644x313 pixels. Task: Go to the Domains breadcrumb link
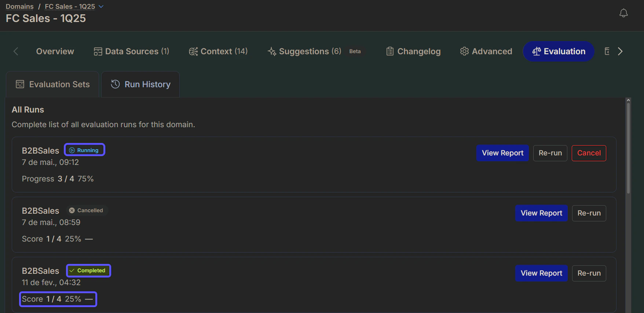coord(19,7)
